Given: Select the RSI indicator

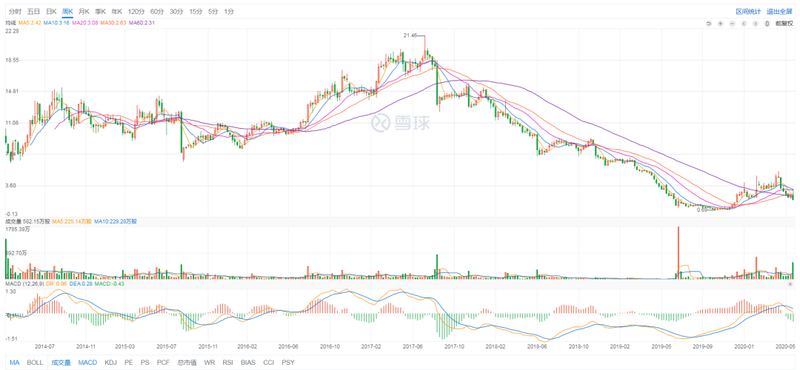Looking at the screenshot, I should coord(228,362).
